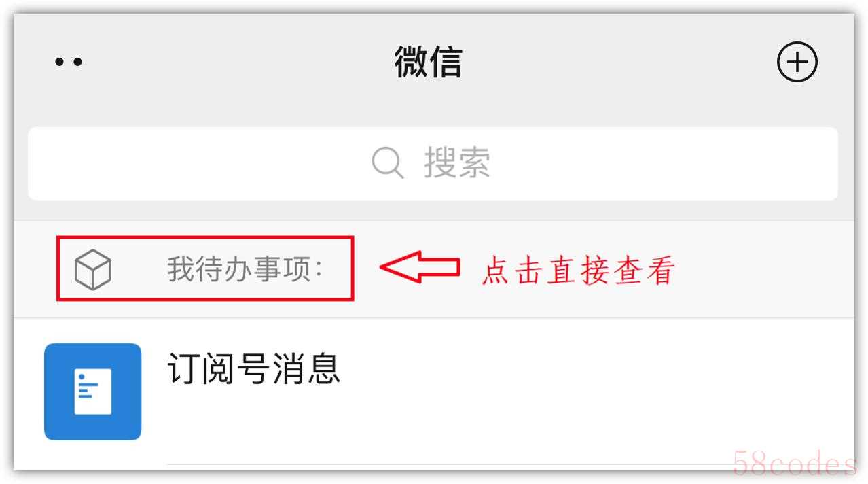Open the blue 订阅号消息 document icon
This screenshot has width=868, height=484.
pyautogui.click(x=92, y=392)
